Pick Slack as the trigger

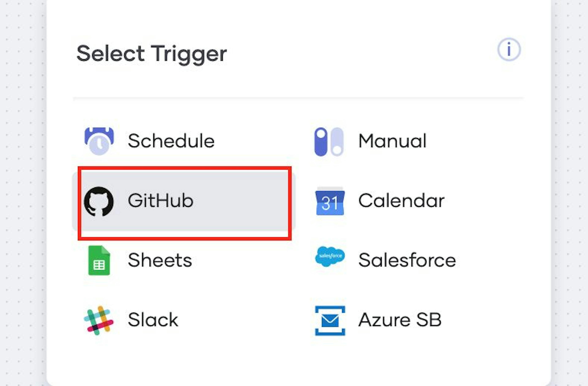[x=152, y=320]
